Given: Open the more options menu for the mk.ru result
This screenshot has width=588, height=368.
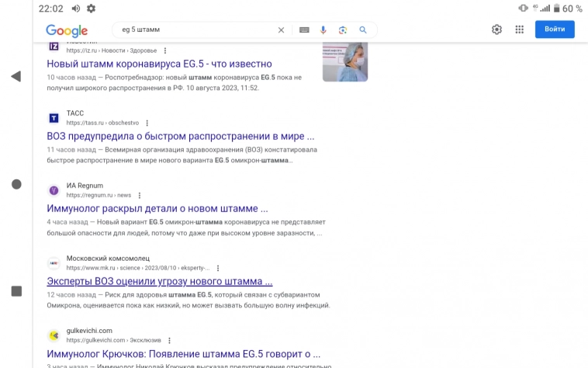Looking at the screenshot, I should (218, 268).
